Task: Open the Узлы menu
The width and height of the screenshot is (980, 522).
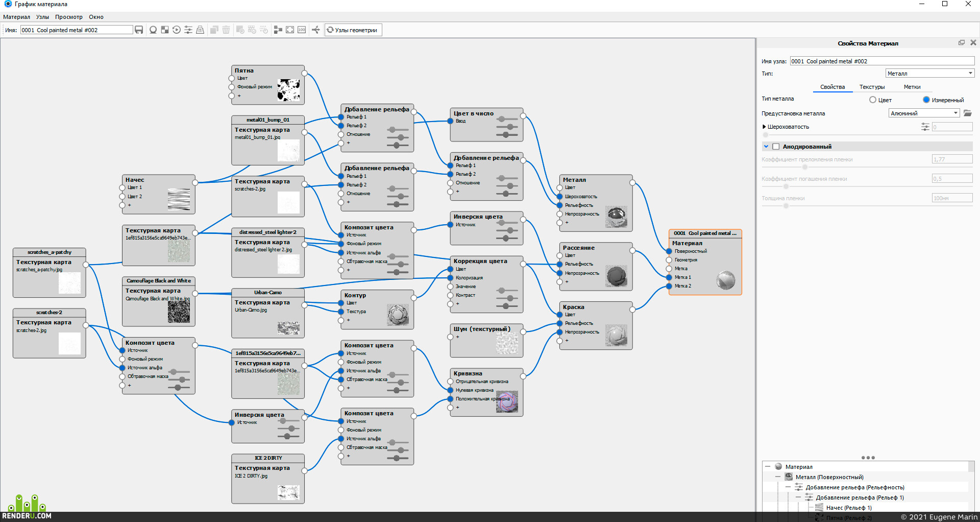Action: click(42, 17)
